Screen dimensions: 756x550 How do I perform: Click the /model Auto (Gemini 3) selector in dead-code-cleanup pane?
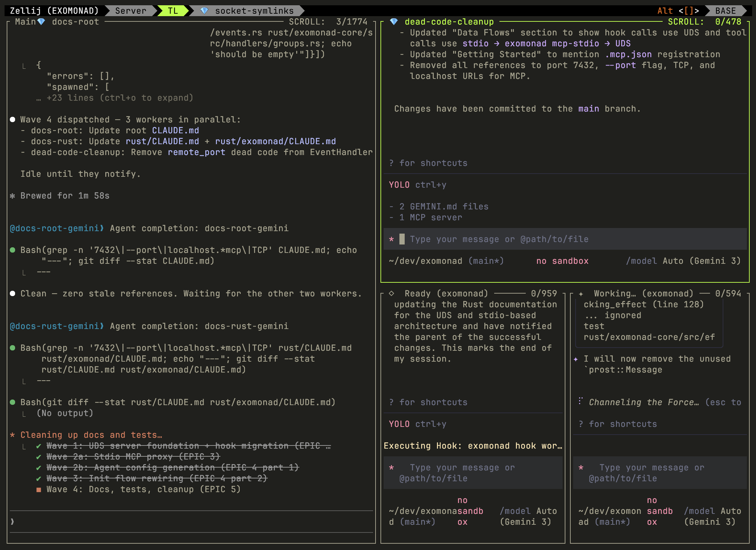[x=683, y=261]
